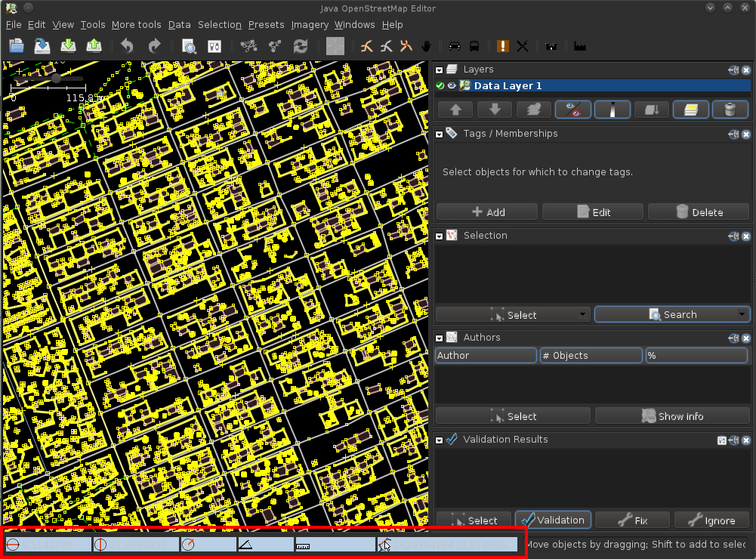Click the layer opacity gradient button
This screenshot has width=756, height=559.
613,110
